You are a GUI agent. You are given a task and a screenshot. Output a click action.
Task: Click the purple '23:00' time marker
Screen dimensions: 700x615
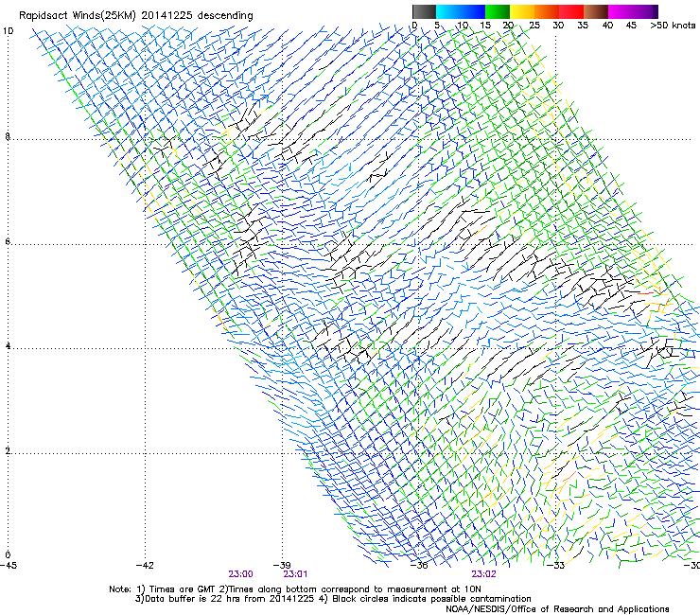pos(240,574)
